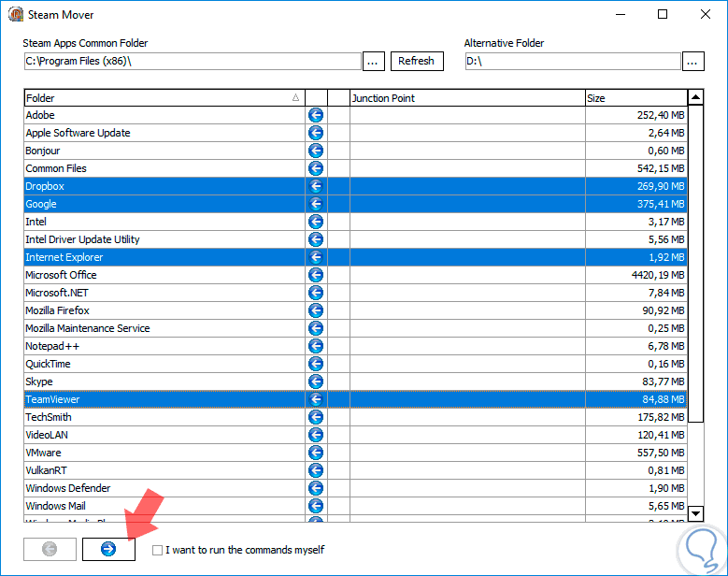
Task: Click the Alternative Folder path field
Action: coord(573,61)
